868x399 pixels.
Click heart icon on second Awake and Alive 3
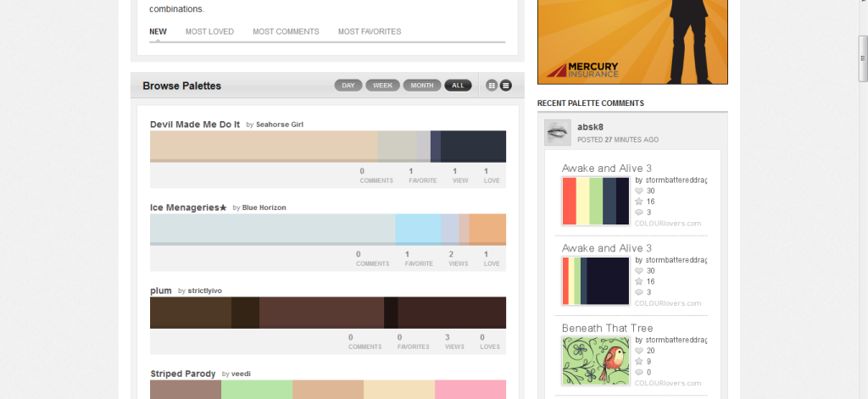639,270
